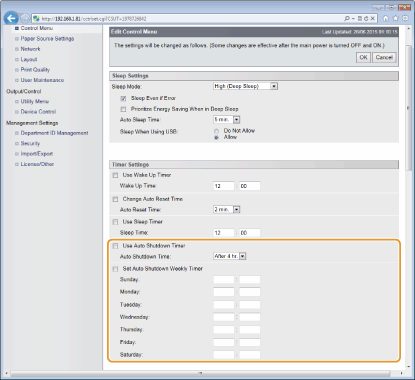Open the browser tools gear icon
Image resolution: width=415 pixels, height=380 pixels.
[x=405, y=18]
